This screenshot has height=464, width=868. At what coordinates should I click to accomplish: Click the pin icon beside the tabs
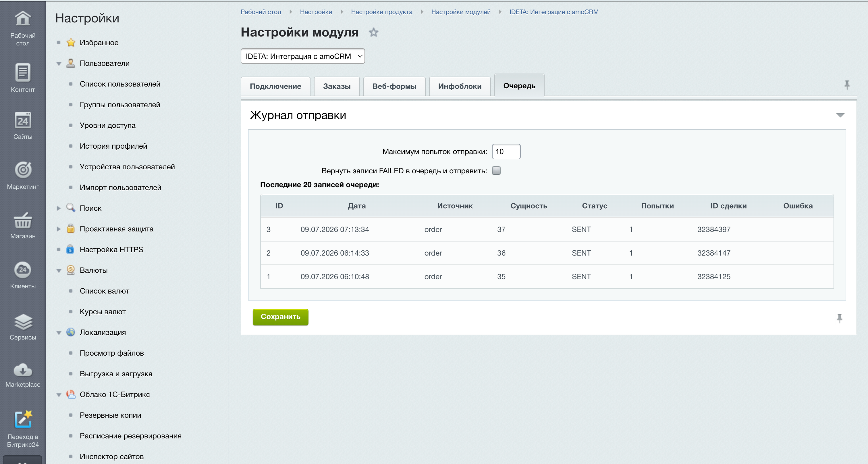tap(847, 85)
